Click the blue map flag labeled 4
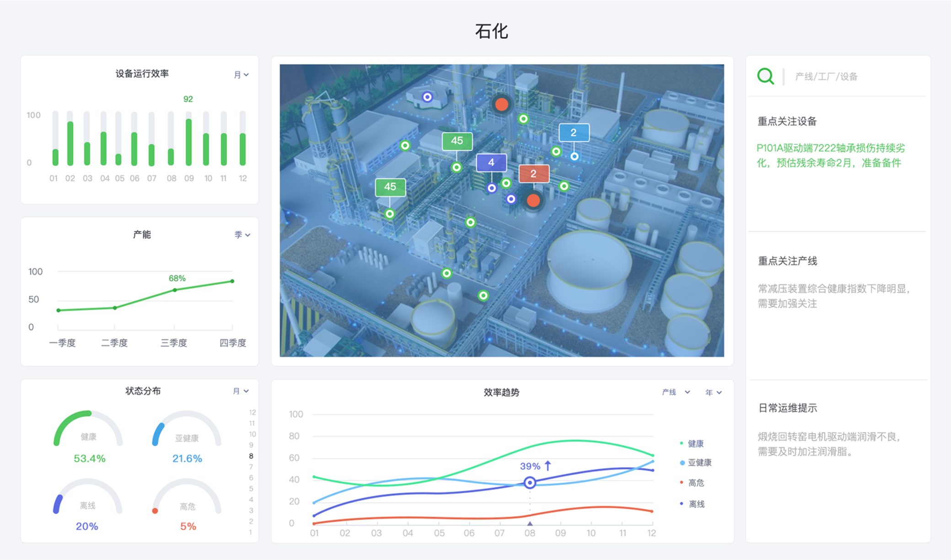This screenshot has height=560, width=951. coord(491,163)
